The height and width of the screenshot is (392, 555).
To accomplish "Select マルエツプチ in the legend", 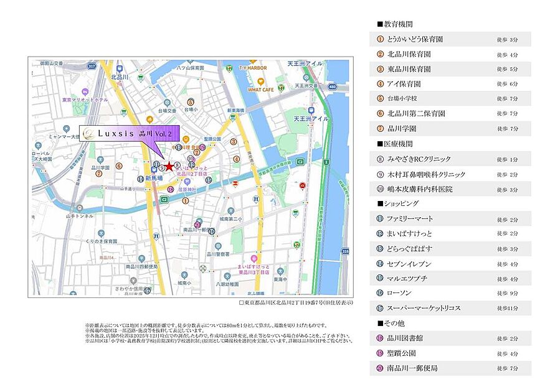I will [407, 279].
